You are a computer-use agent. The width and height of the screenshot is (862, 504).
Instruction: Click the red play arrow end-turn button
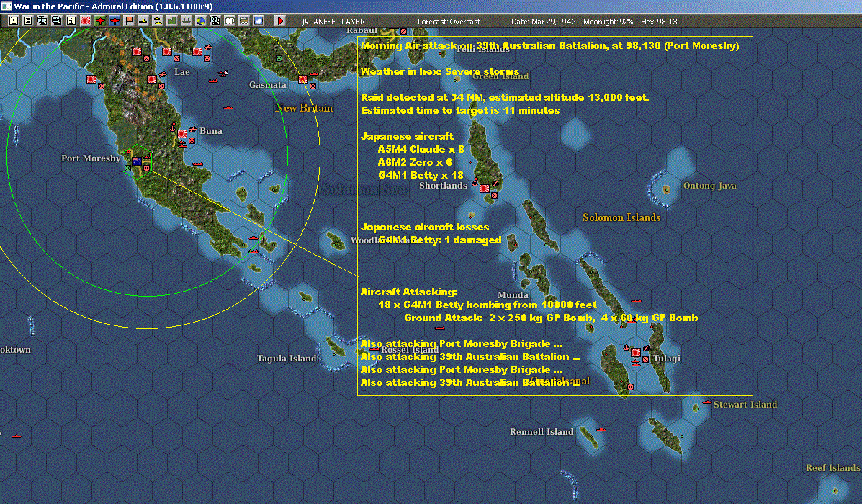click(280, 21)
